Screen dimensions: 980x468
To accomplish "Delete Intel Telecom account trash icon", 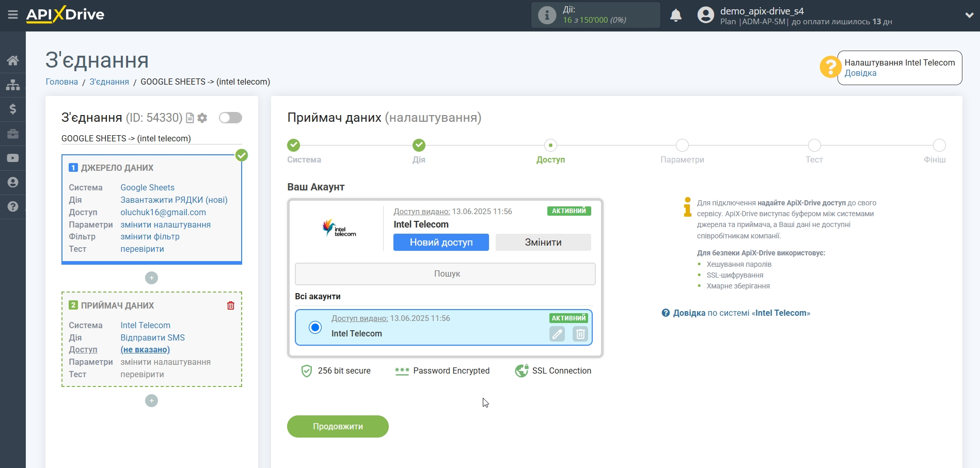I will coord(580,334).
